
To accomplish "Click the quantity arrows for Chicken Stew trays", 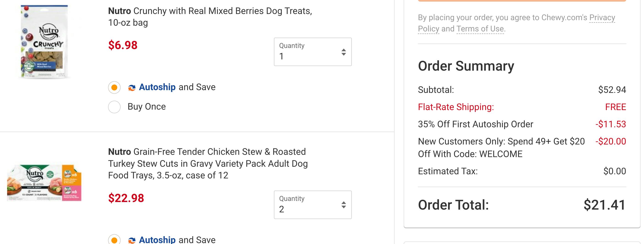I will tap(344, 205).
